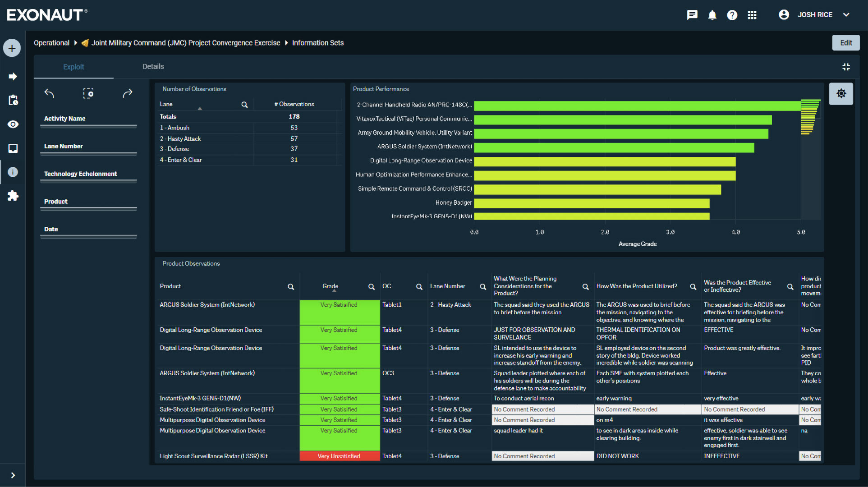Image resolution: width=868 pixels, height=487 pixels.
Task: Switch to the Details tab
Action: [153, 66]
